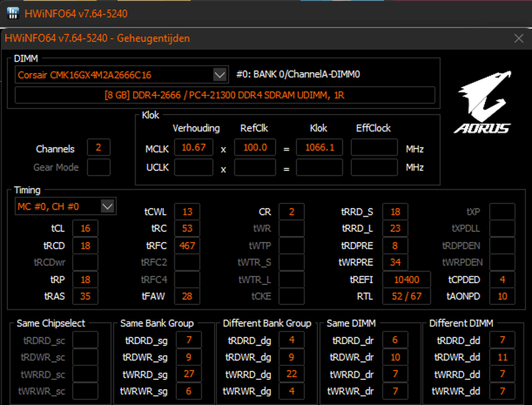
Task: Click the tCL value 16
Action: tap(85, 229)
